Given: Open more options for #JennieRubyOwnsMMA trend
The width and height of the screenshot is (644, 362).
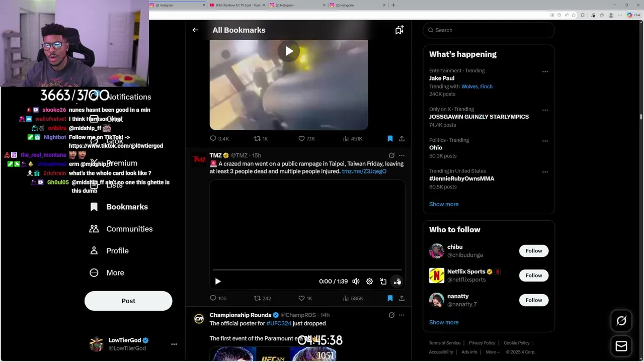Looking at the screenshot, I should 545,172.
